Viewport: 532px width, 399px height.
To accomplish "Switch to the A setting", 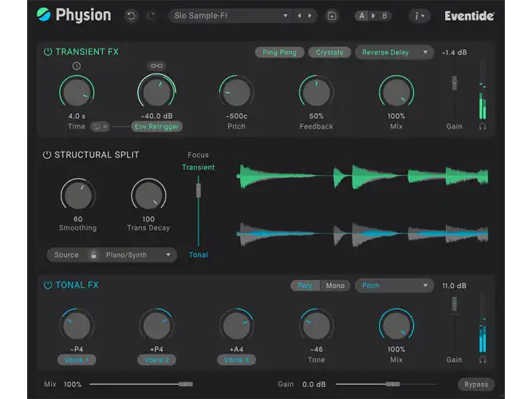I will click(362, 16).
